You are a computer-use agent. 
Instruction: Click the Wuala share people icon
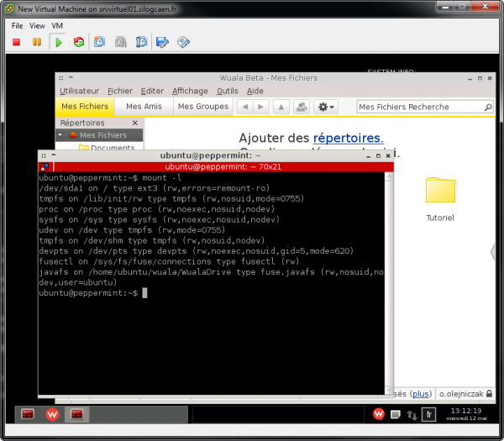point(302,107)
